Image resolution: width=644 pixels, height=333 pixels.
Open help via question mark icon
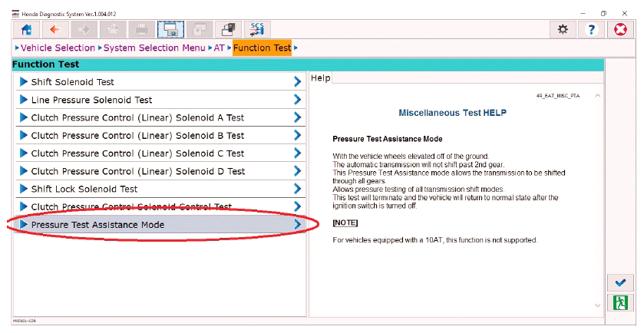click(x=591, y=29)
